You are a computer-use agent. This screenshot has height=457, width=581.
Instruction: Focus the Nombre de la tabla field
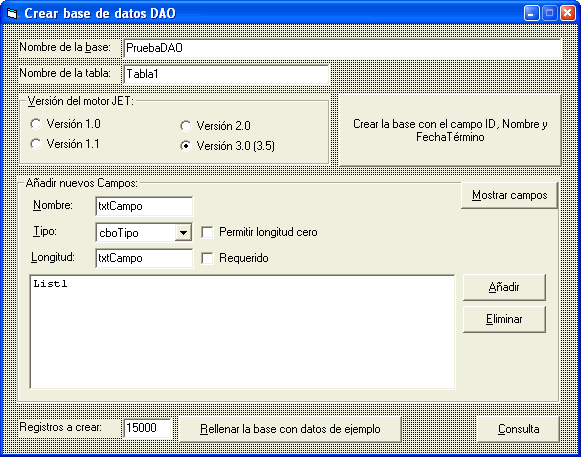point(226,74)
